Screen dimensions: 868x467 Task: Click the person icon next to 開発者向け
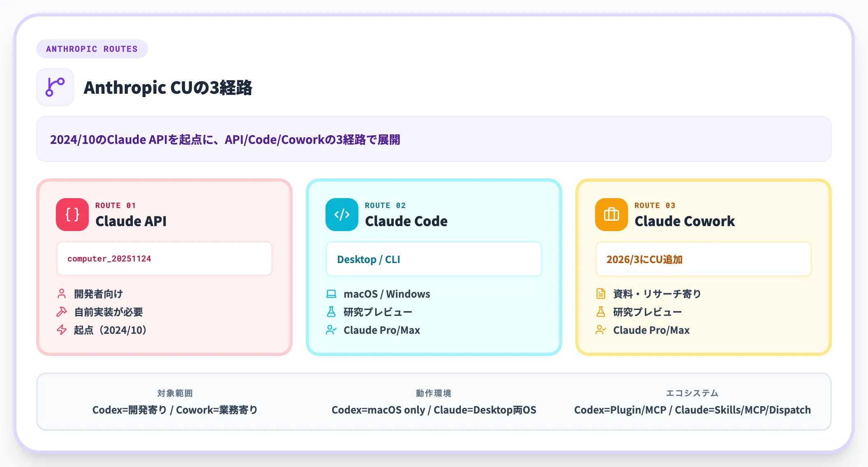click(62, 294)
